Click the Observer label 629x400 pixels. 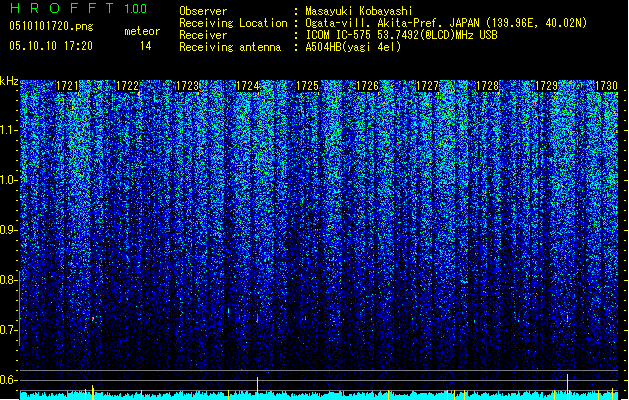[203, 11]
